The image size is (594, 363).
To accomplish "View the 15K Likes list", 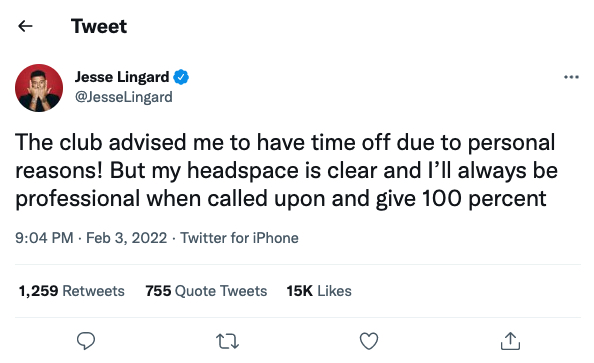I will tap(319, 291).
